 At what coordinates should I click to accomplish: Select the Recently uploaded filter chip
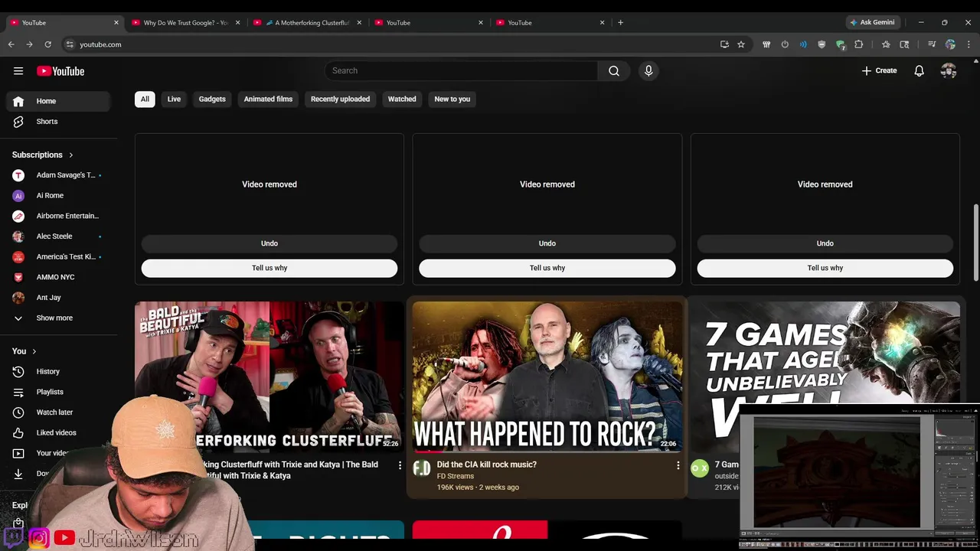point(340,99)
